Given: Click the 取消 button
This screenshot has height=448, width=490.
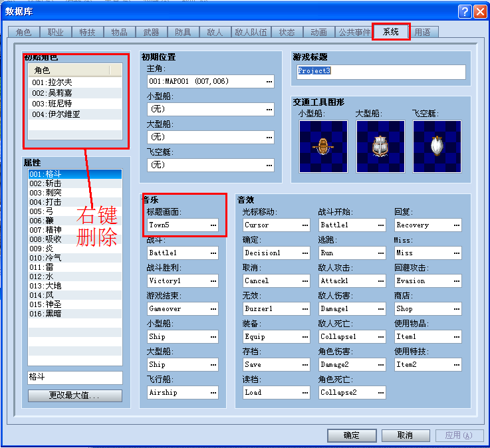Looking at the screenshot, I should click(x=406, y=435).
